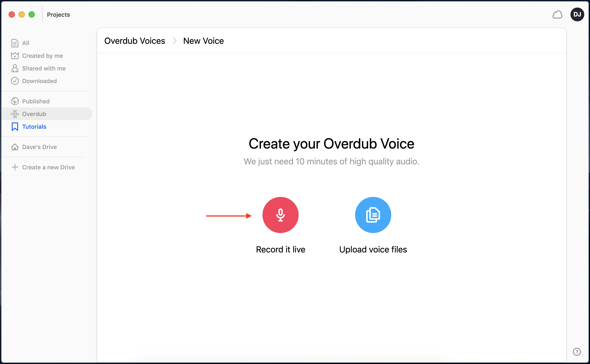
Task: Click the plus icon for new Drive
Action: pos(15,167)
